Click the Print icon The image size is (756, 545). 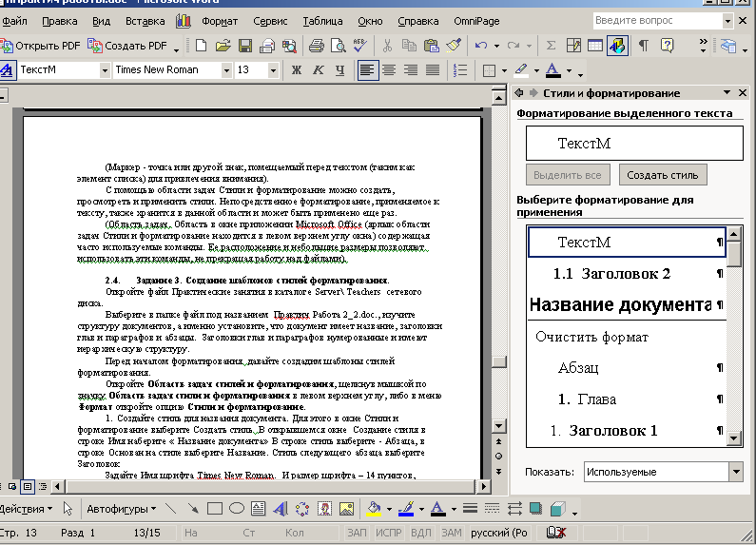(316, 46)
